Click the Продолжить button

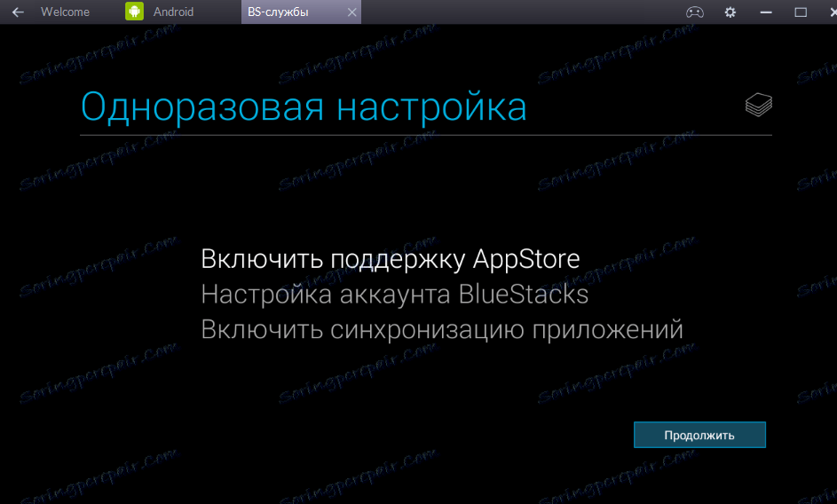[699, 435]
